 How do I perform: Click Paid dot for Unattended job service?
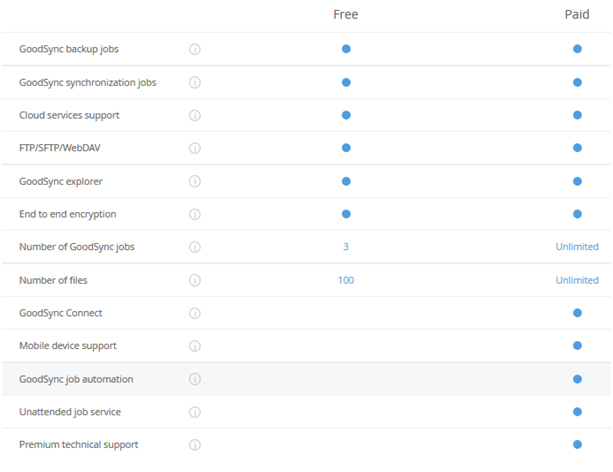click(x=577, y=412)
